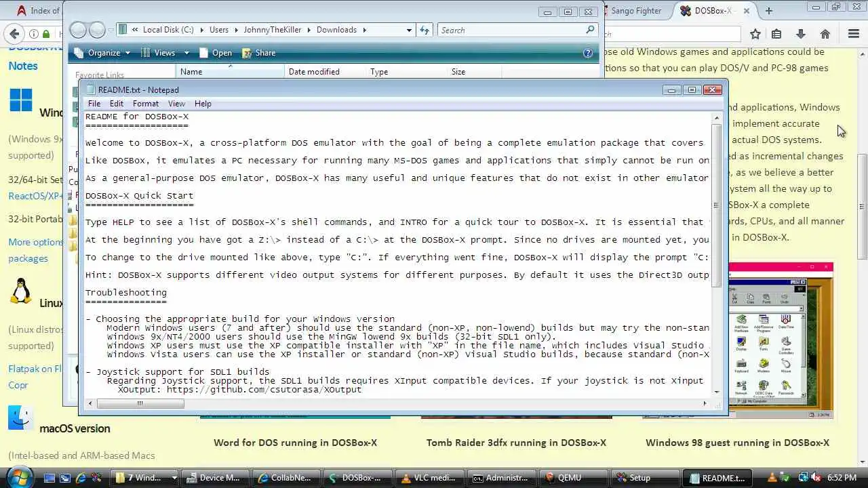868x488 pixels.
Task: Open Notepad's View menu
Action: pyautogui.click(x=176, y=104)
